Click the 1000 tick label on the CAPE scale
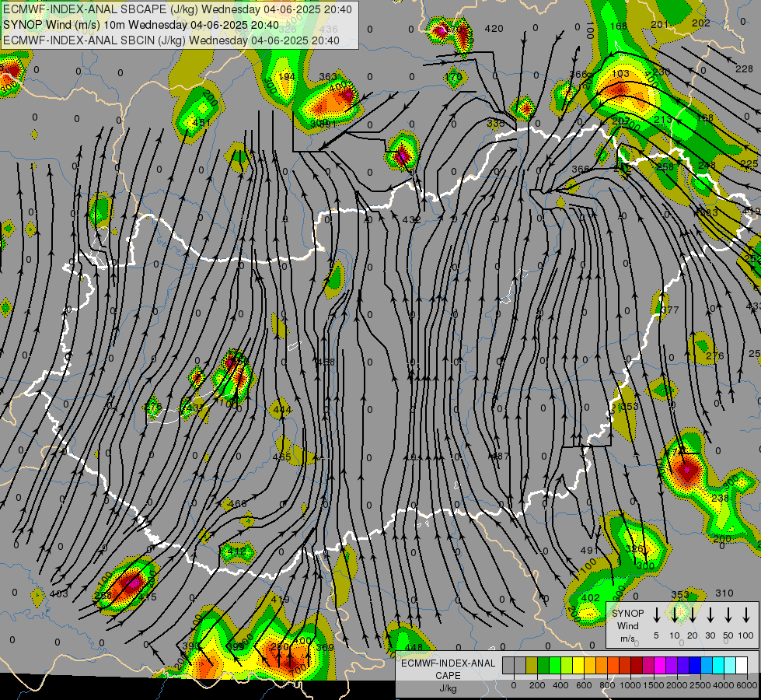This screenshot has width=761, height=700. (630, 685)
